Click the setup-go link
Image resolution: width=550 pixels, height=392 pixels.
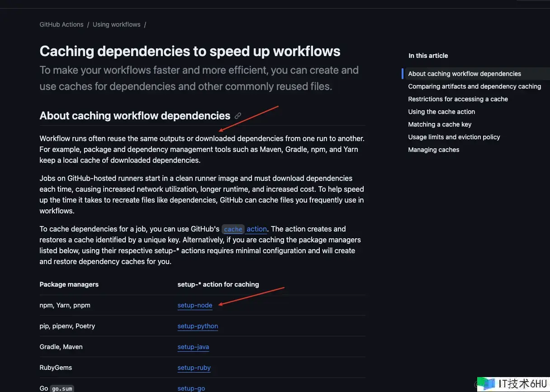[x=191, y=388]
